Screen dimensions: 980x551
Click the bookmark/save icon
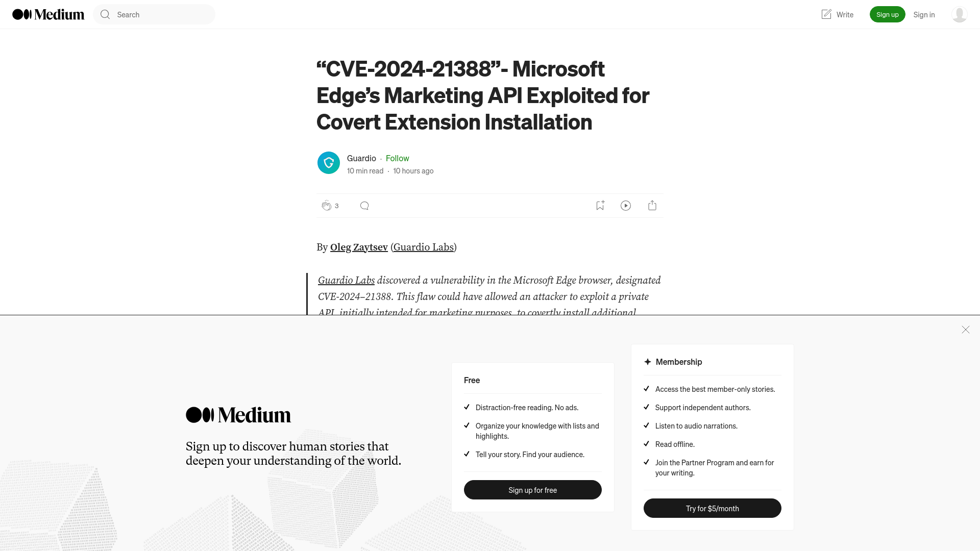(600, 205)
